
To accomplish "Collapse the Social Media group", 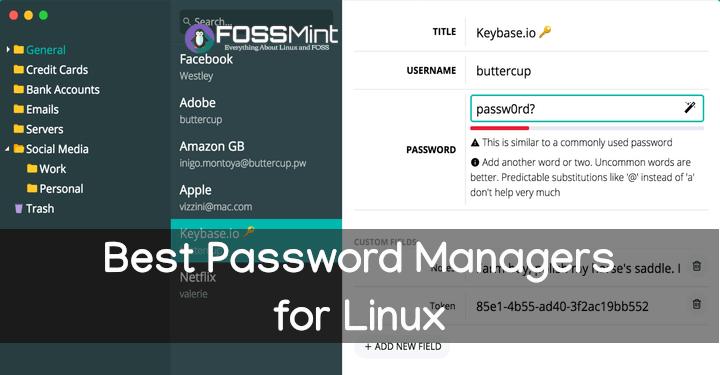I will 7,149.
